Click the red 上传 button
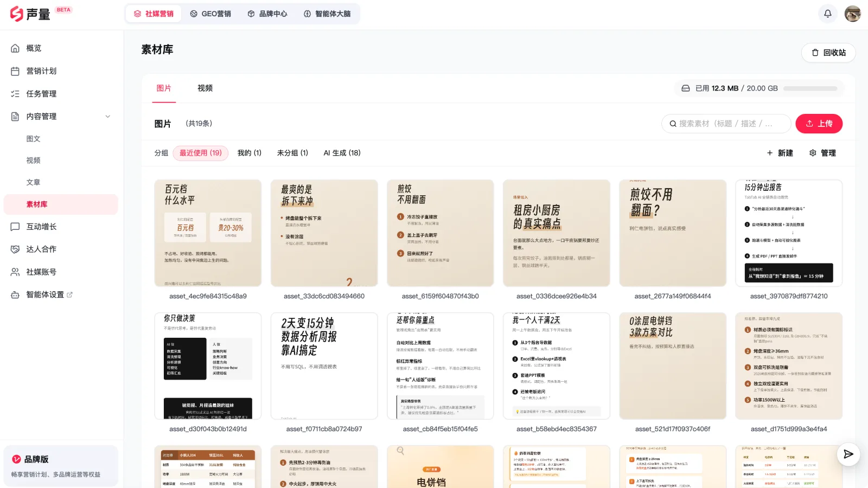 (x=819, y=124)
